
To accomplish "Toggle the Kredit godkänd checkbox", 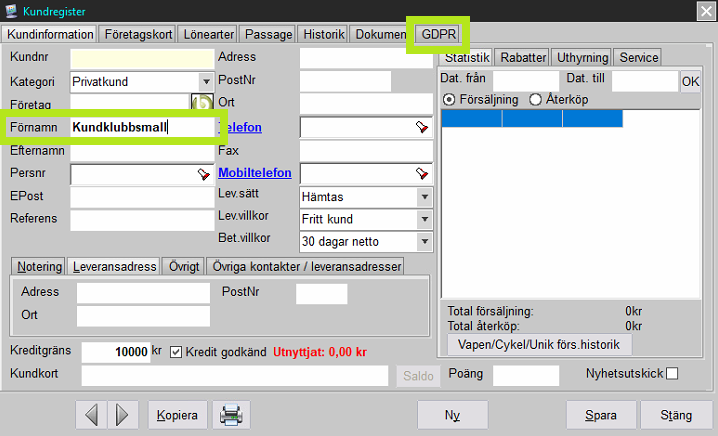I will [176, 352].
